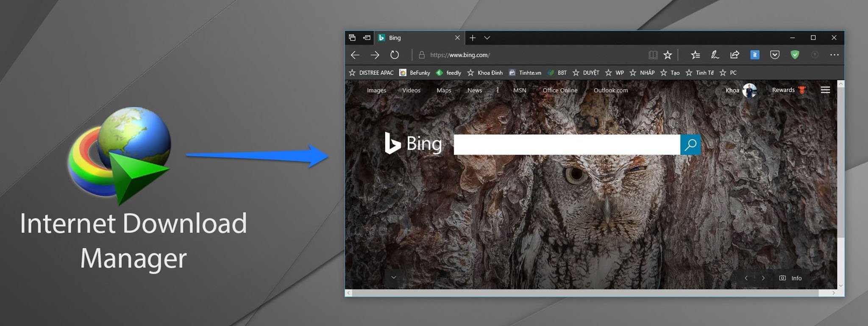This screenshot has width=868, height=326.
Task: Click the Bing logo on homepage
Action: pyautogui.click(x=413, y=143)
